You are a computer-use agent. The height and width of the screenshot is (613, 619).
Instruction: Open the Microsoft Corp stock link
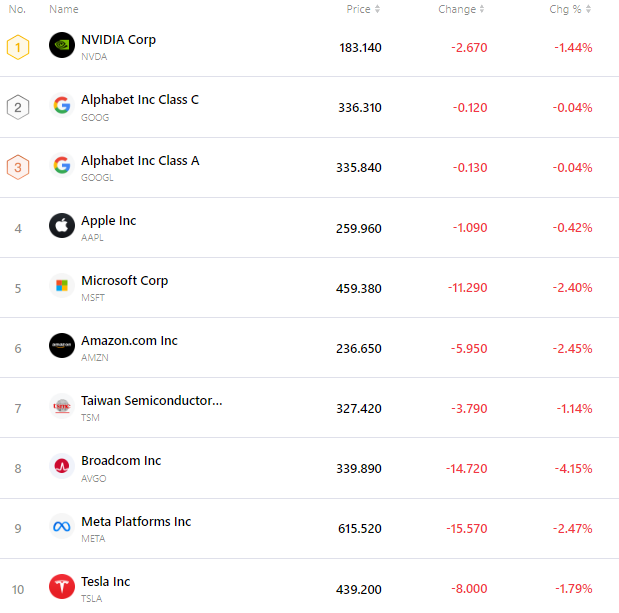pyautogui.click(x=124, y=280)
